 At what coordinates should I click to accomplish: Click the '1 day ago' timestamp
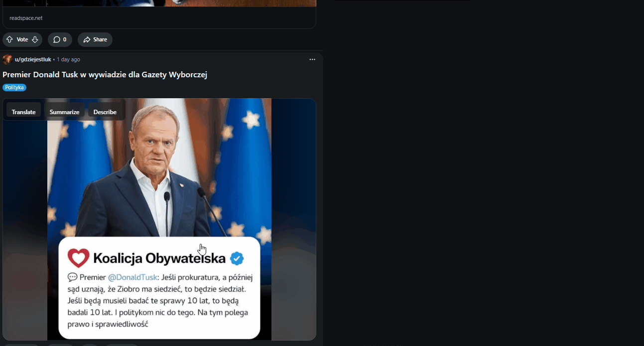tap(68, 59)
